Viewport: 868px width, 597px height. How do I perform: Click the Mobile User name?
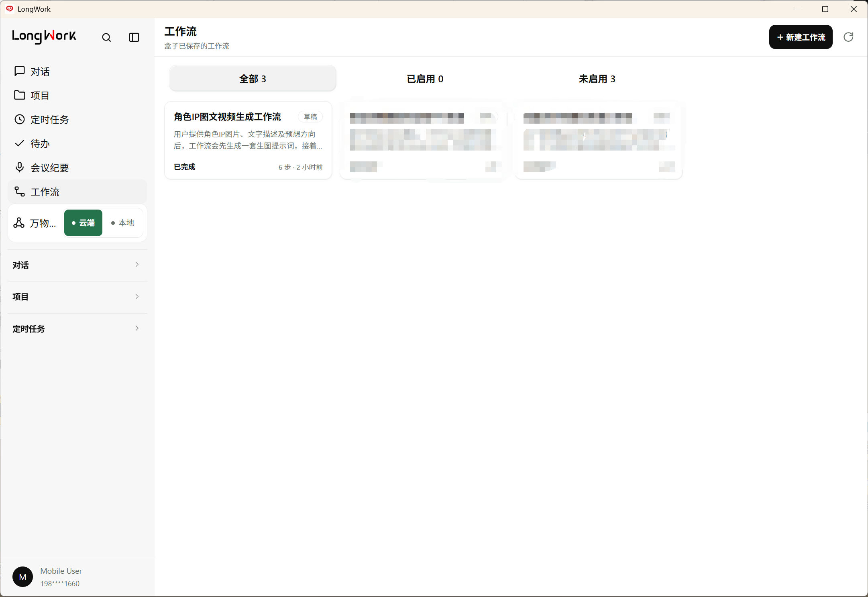[x=61, y=571]
